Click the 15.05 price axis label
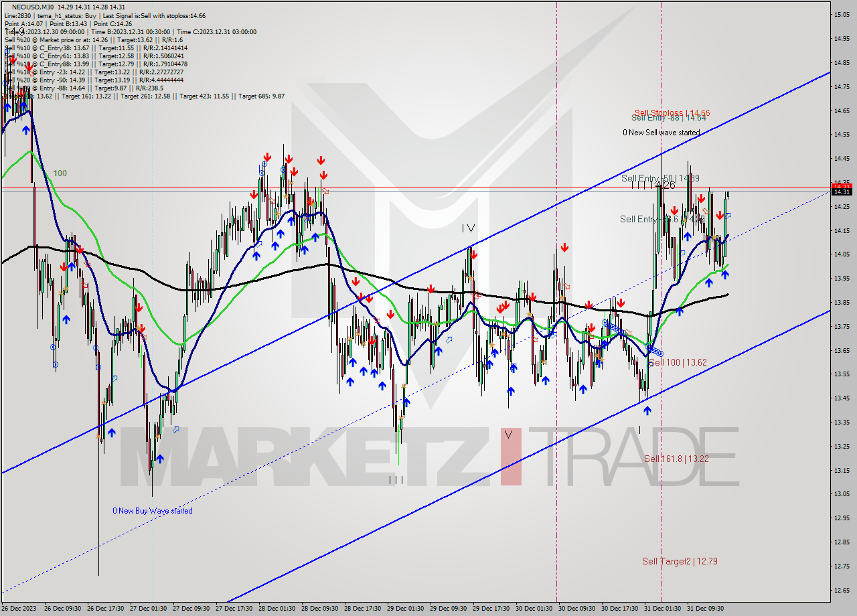 (842, 14)
